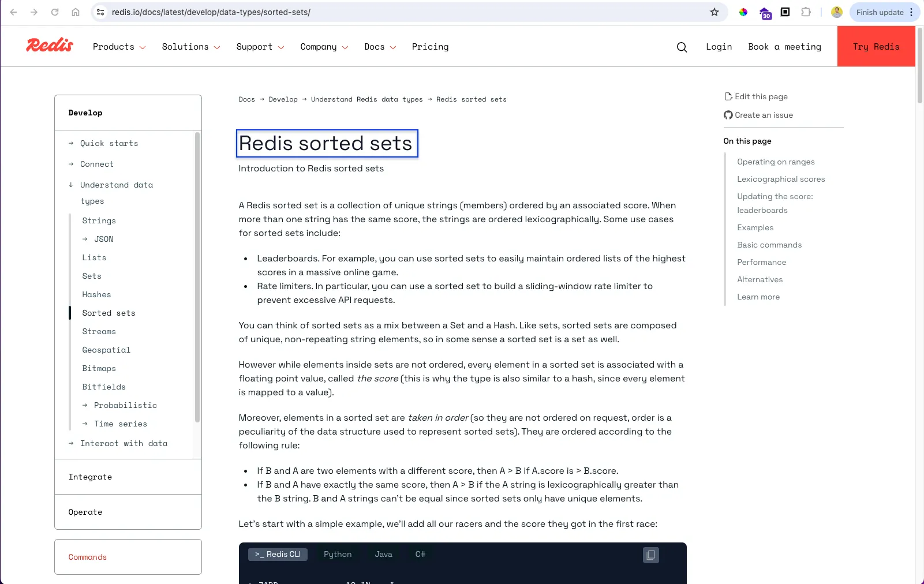Open the Commands sidebar link

88,557
